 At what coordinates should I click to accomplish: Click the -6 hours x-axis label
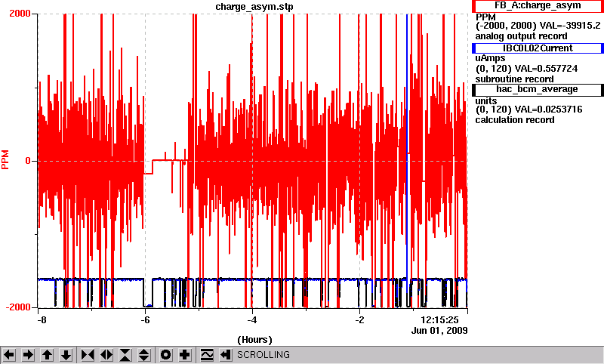coord(145,320)
